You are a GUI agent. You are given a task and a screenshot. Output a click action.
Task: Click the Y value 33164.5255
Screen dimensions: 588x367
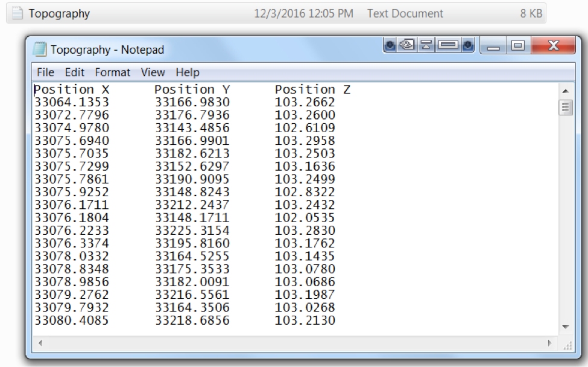pos(192,256)
